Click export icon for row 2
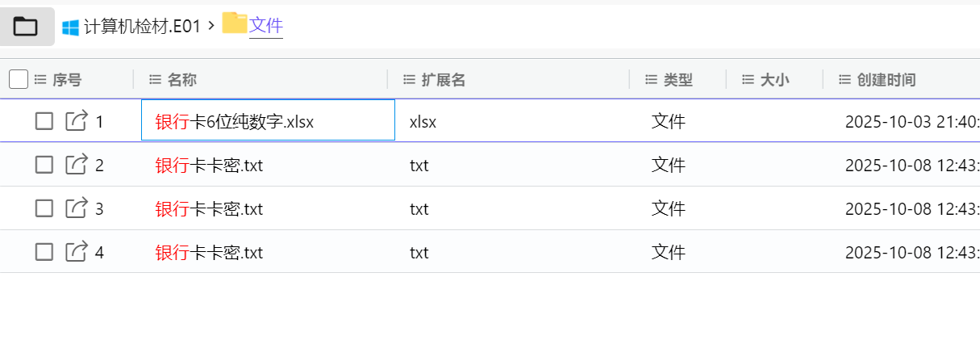980x340 pixels. click(76, 165)
